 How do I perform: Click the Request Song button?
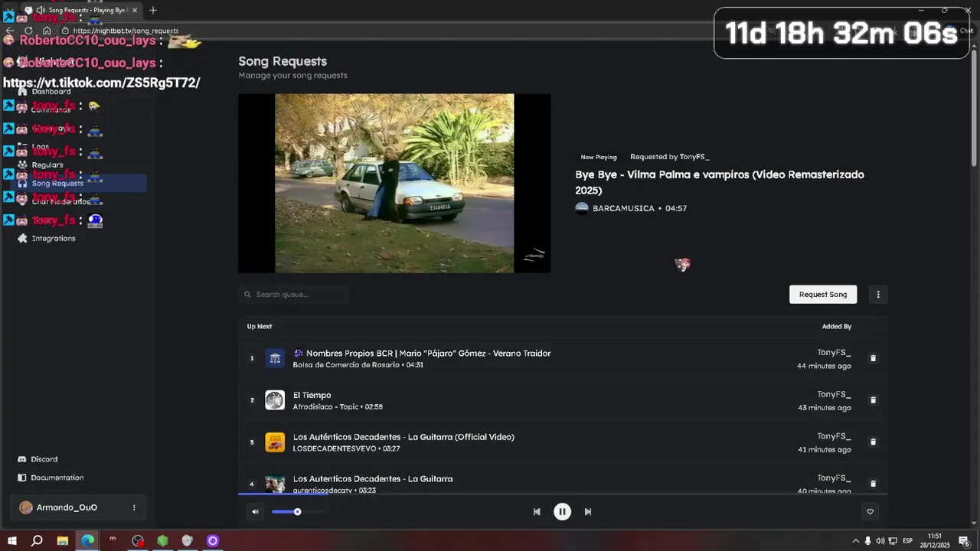(x=823, y=295)
